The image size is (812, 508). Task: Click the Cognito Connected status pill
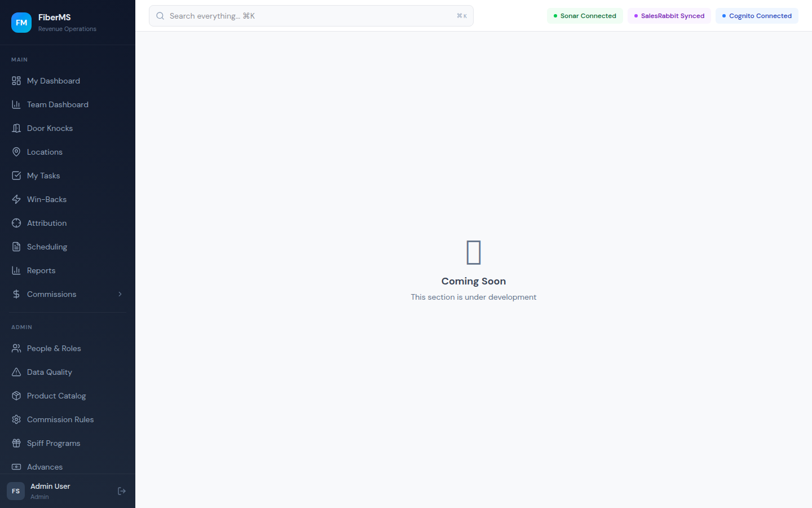[757, 16]
